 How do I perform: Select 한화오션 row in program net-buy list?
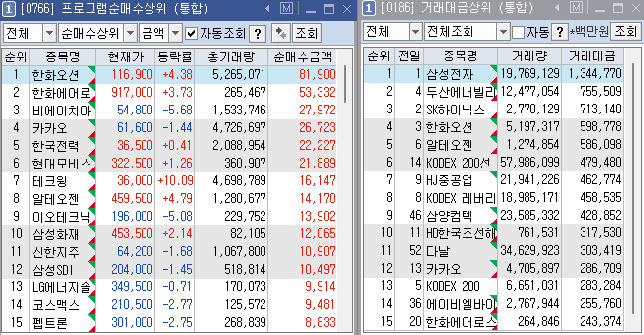(169, 75)
